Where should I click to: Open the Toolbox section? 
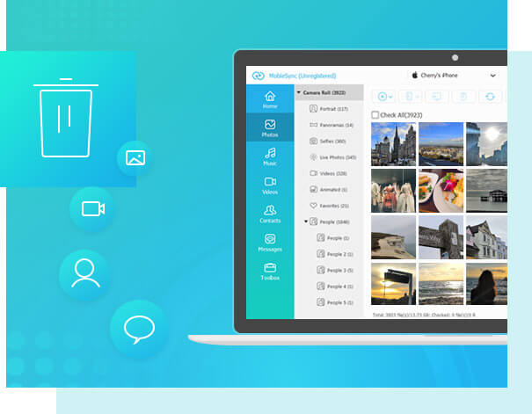[270, 271]
